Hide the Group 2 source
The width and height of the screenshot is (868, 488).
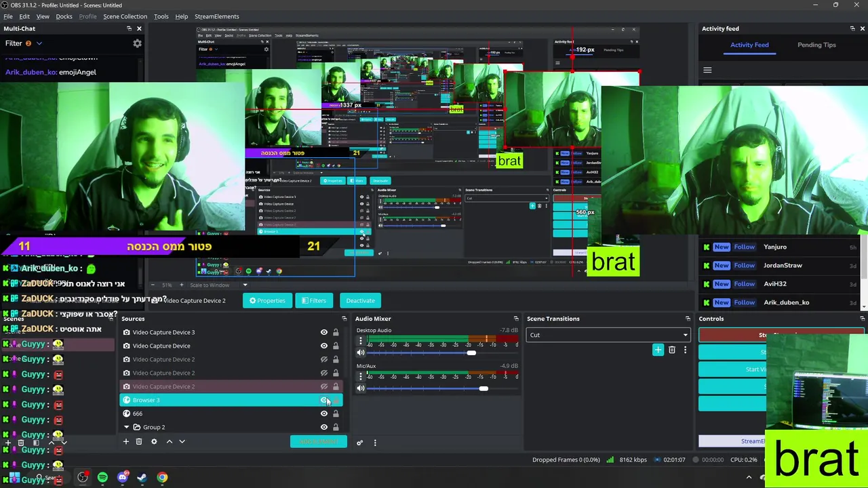[323, 427]
